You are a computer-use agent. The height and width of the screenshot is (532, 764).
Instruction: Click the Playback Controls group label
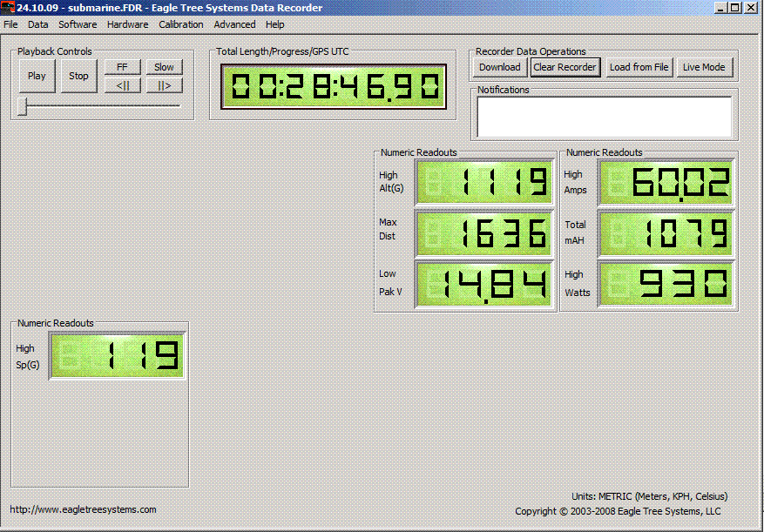tap(55, 51)
